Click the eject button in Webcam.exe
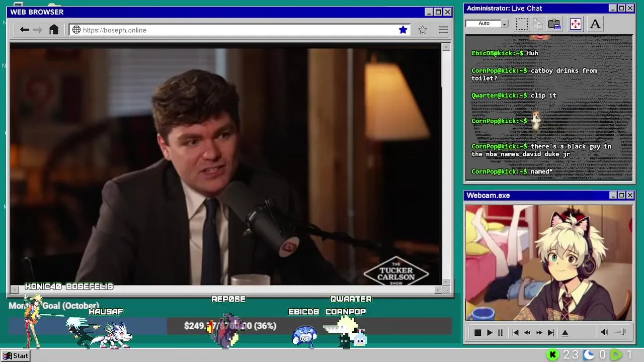Screen dimensions: 644x362 (x=565, y=332)
